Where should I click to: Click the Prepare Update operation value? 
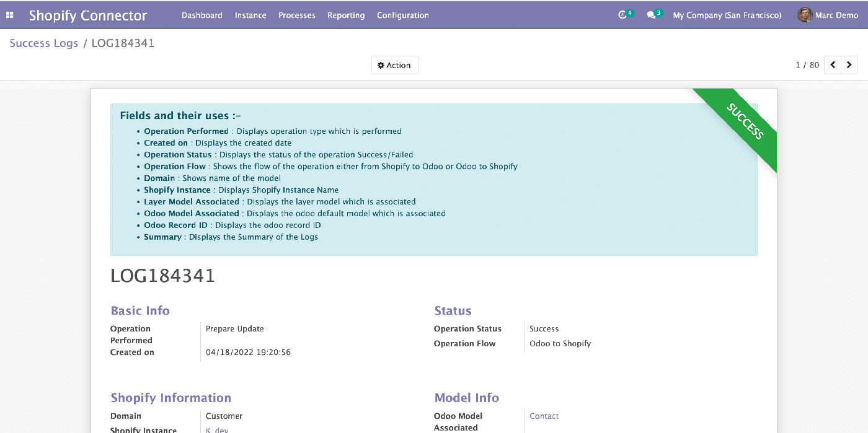(235, 329)
